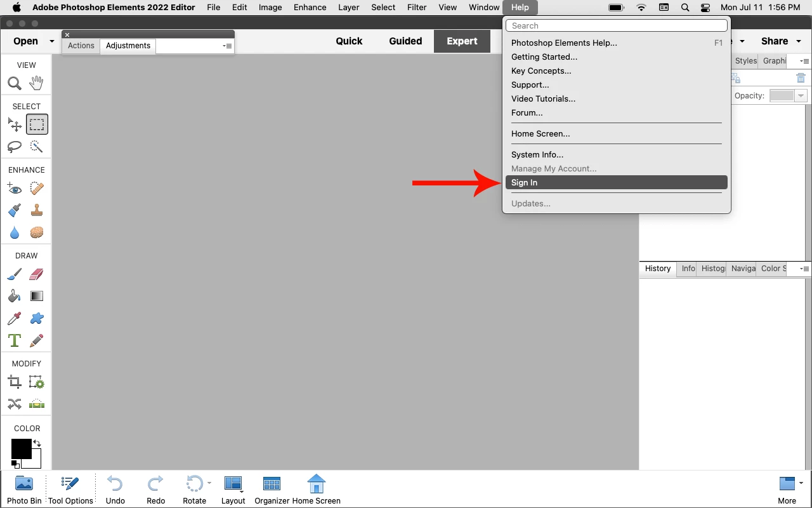Choose System Info menu item
The width and height of the screenshot is (812, 508).
[x=617, y=155]
